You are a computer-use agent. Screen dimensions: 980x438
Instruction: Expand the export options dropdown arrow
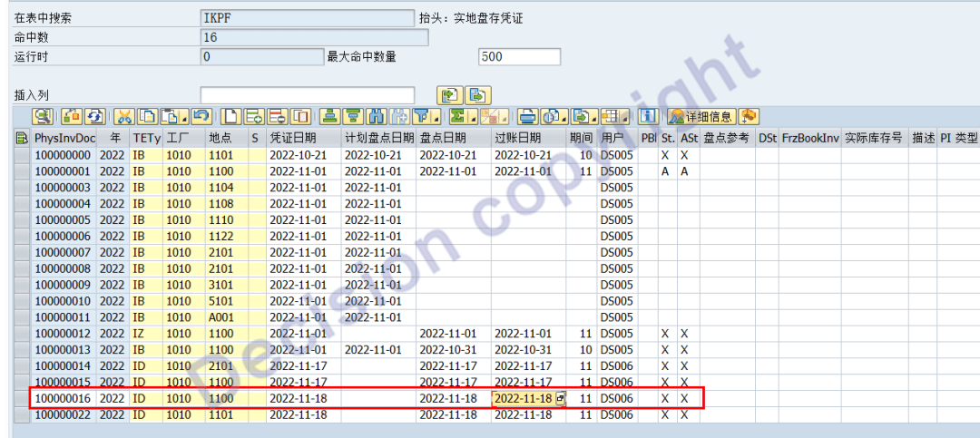(594, 119)
